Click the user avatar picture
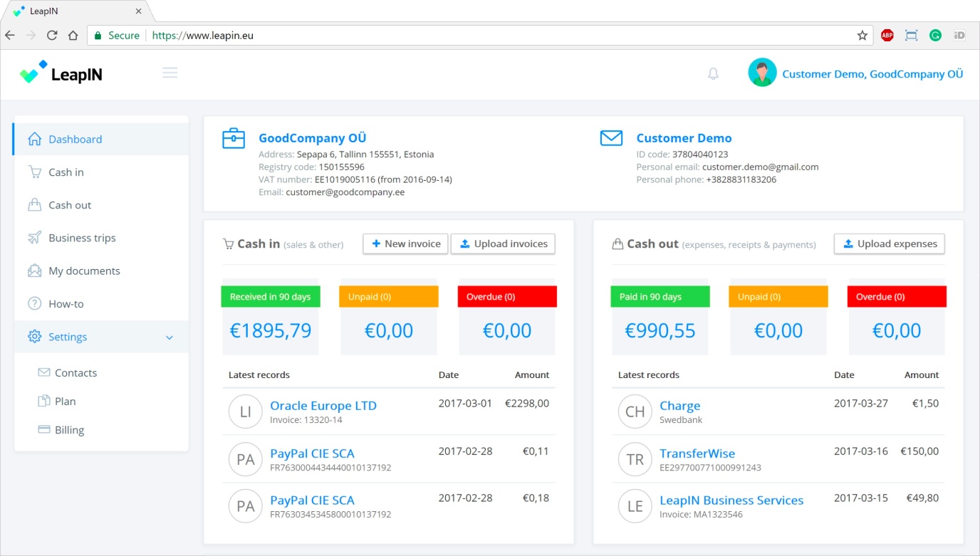980x556 pixels. click(762, 73)
